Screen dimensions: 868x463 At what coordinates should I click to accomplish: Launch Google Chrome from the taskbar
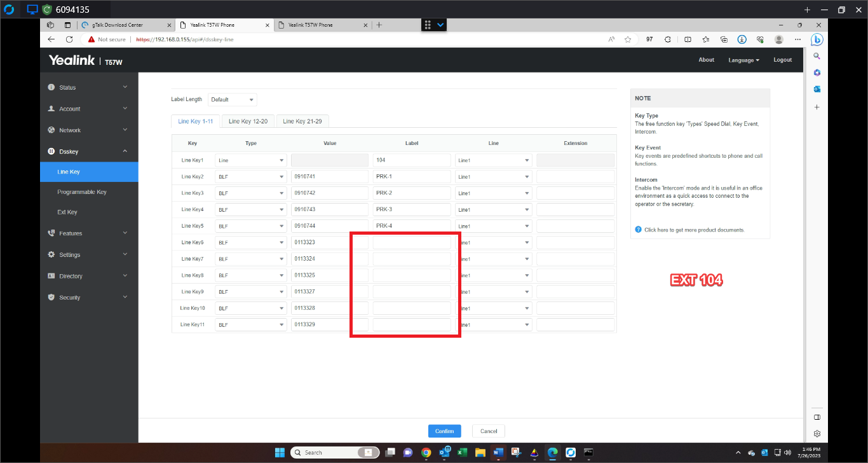pos(426,452)
